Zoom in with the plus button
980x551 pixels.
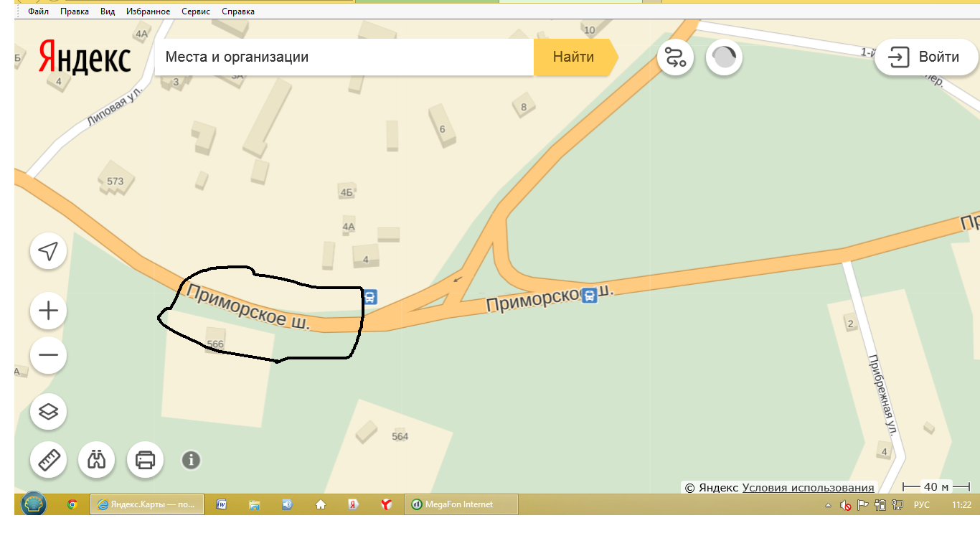pyautogui.click(x=48, y=311)
